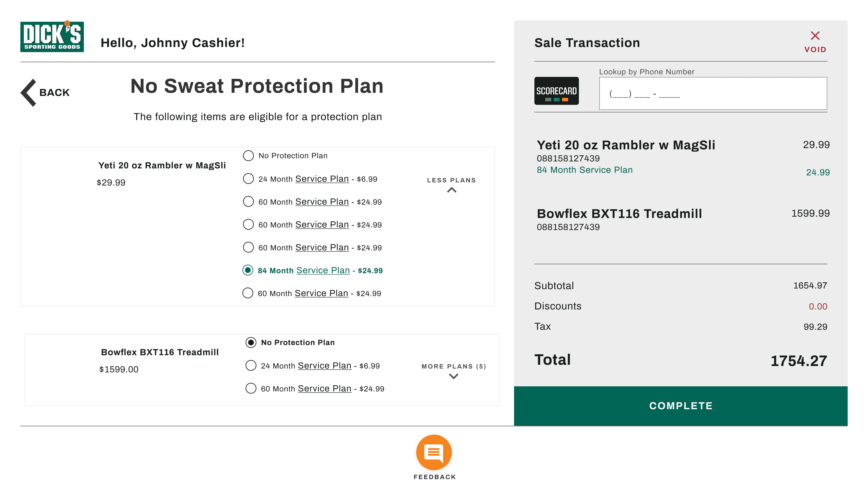The image size is (868, 488).
Task: Click 84 Month Service Plan in transaction list
Action: click(585, 170)
